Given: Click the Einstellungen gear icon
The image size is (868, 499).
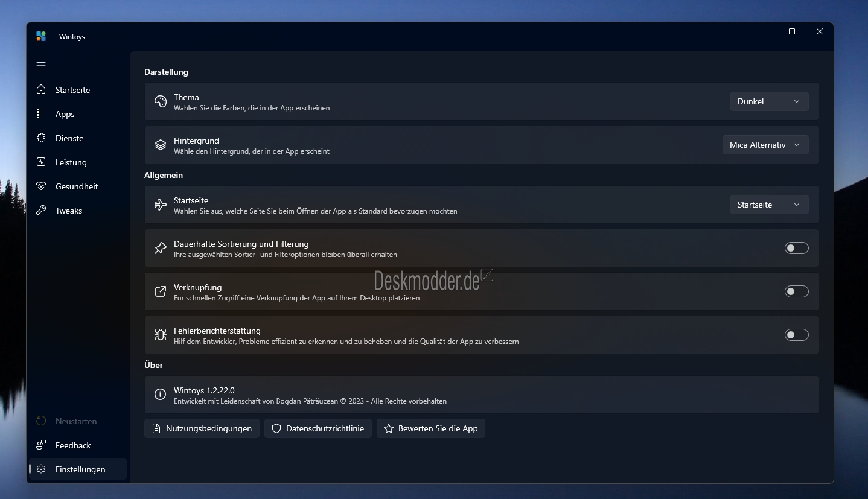Looking at the screenshot, I should pos(41,469).
